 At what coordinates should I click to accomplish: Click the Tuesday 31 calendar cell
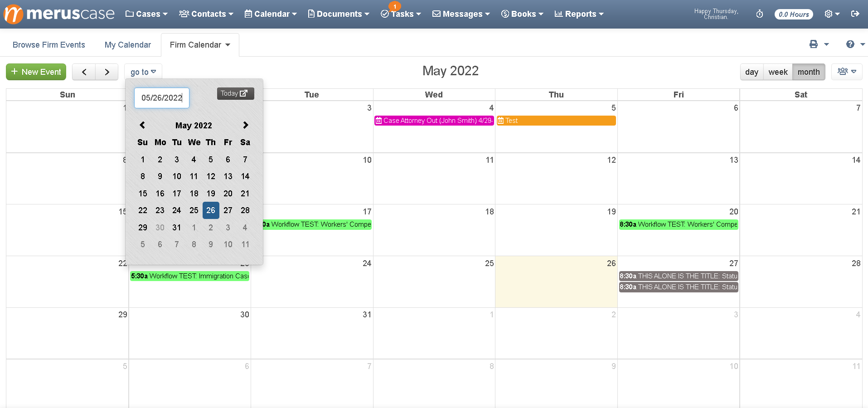pyautogui.click(x=312, y=333)
